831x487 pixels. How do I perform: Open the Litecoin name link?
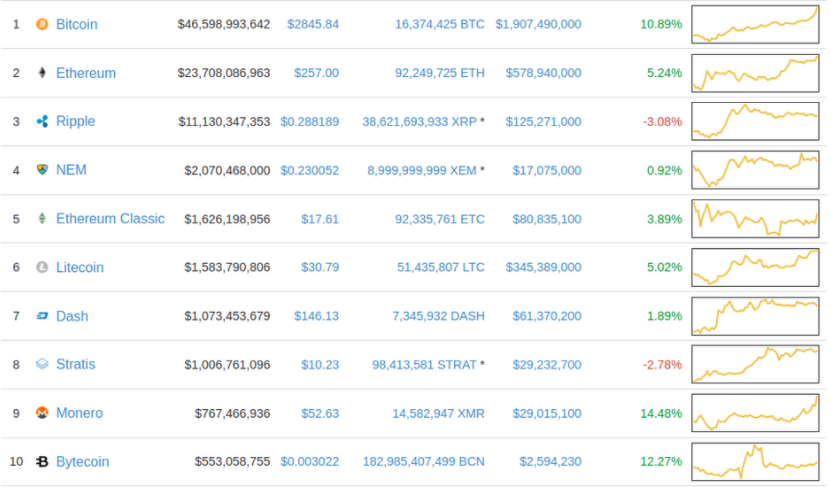click(80, 267)
